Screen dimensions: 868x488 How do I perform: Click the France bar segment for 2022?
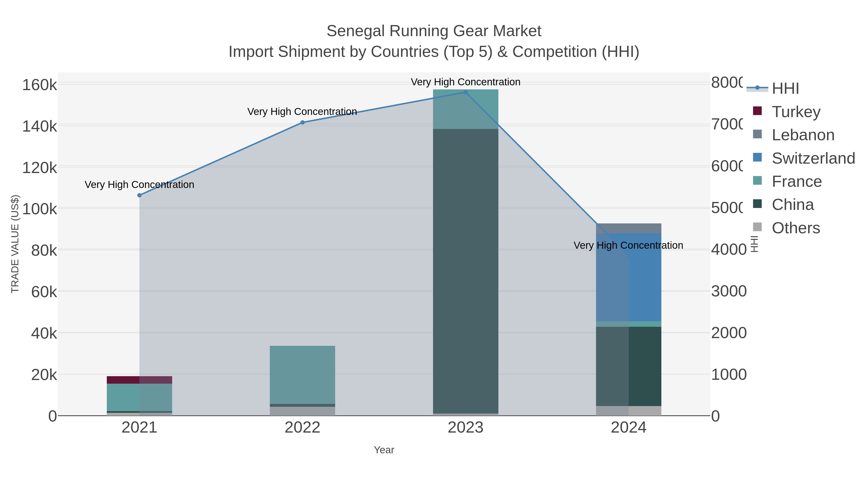point(302,375)
